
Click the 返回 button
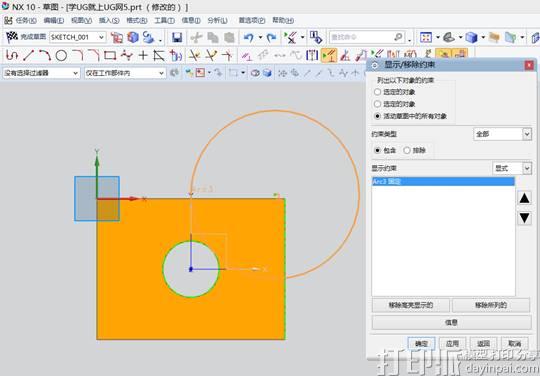484,343
